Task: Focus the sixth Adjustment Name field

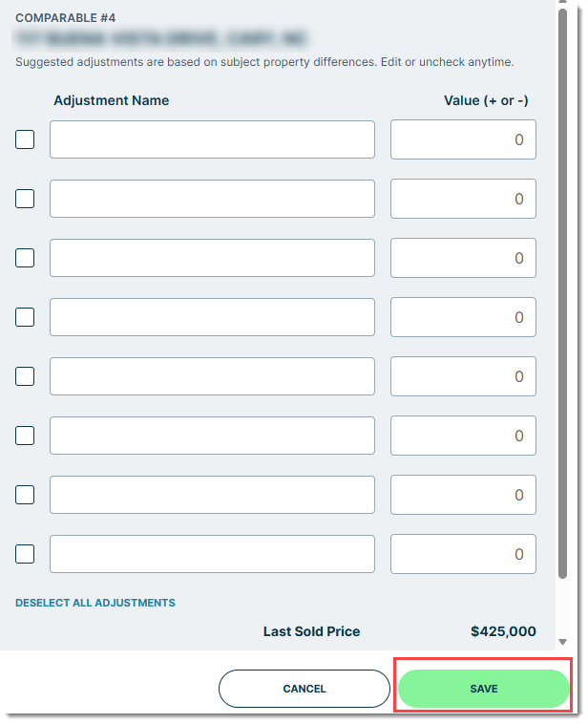Action: click(212, 436)
